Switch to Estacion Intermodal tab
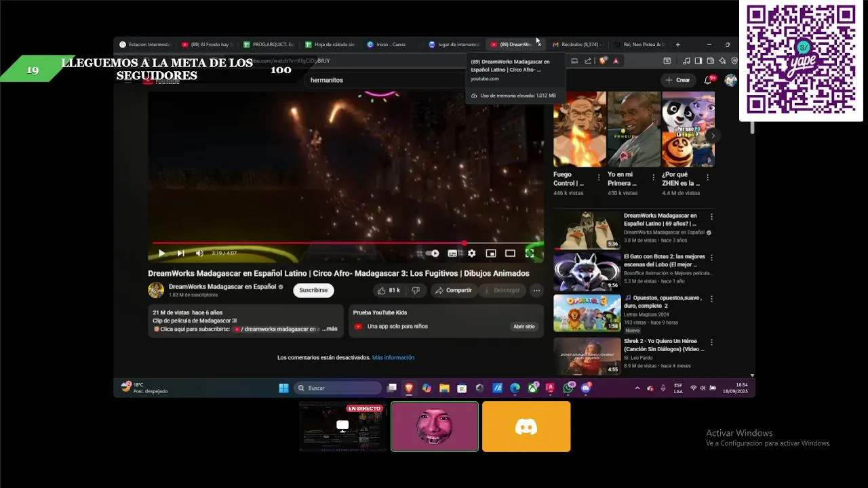868x488 pixels. click(144, 45)
